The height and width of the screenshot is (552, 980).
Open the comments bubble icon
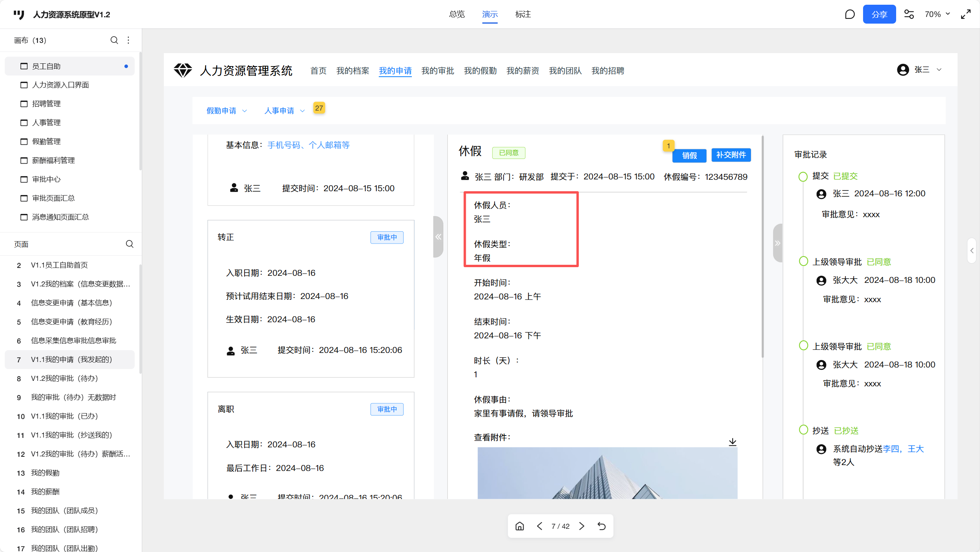coord(850,15)
